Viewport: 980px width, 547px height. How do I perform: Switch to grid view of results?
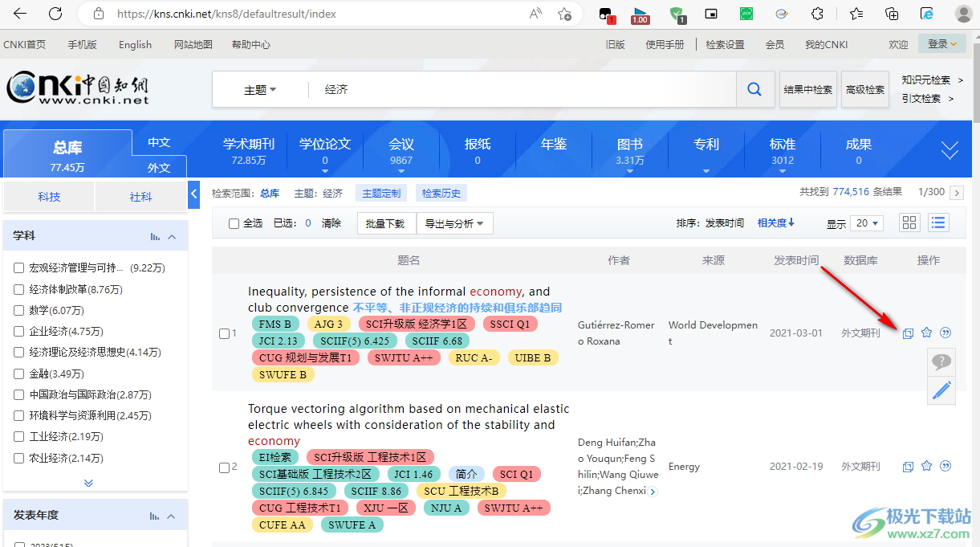pyautogui.click(x=909, y=222)
